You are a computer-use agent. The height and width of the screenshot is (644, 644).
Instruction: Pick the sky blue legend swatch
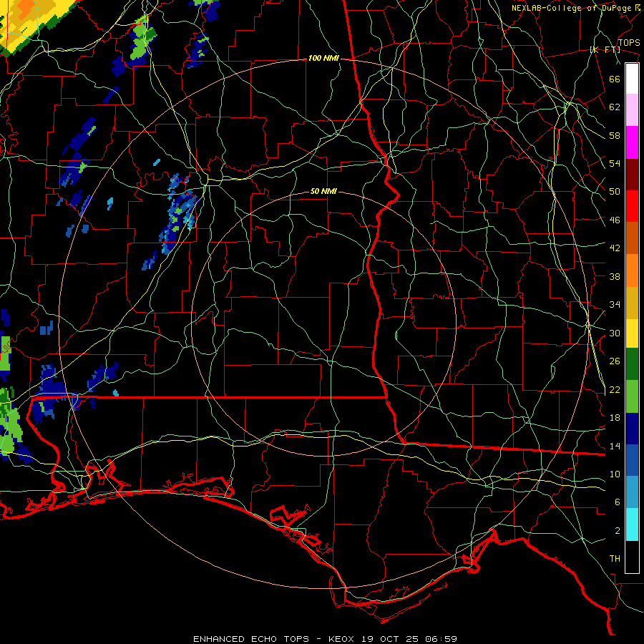click(x=632, y=492)
